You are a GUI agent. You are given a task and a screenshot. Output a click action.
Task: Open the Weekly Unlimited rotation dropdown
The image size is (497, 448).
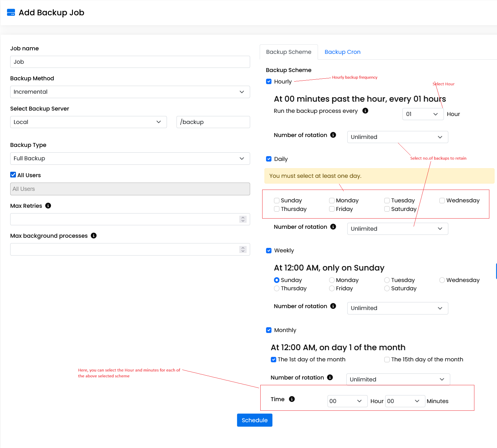click(x=397, y=308)
